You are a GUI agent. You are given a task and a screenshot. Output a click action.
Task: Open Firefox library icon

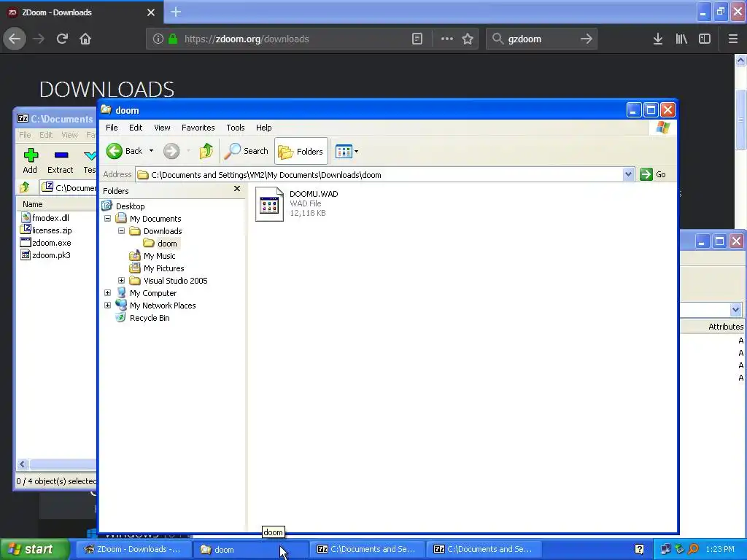click(681, 39)
